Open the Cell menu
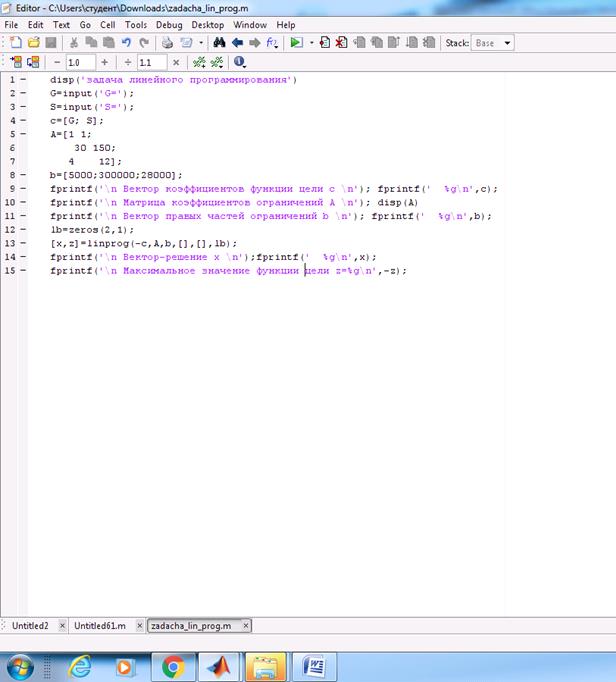Viewport: 616px width, 682px height. pos(107,25)
